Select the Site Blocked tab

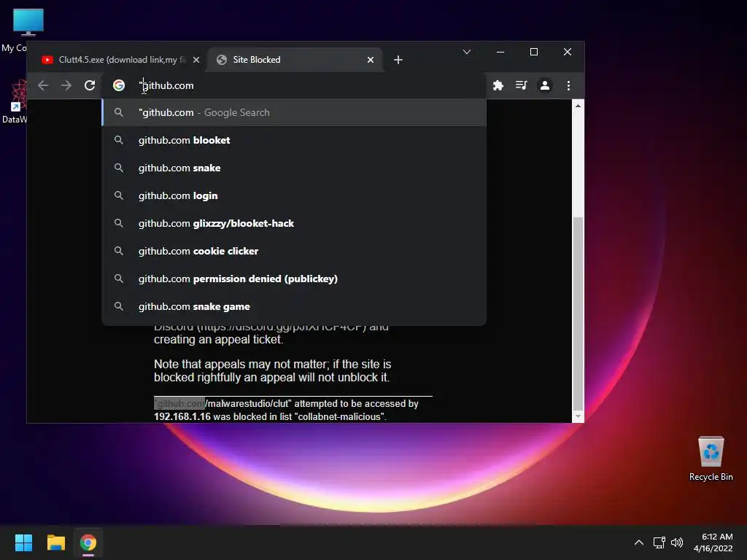click(x=295, y=60)
